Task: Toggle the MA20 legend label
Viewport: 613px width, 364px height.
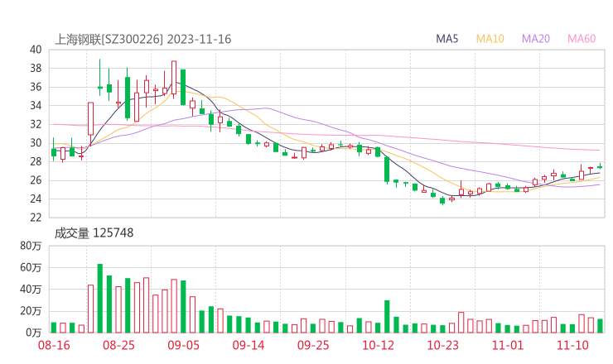Action: [536, 39]
